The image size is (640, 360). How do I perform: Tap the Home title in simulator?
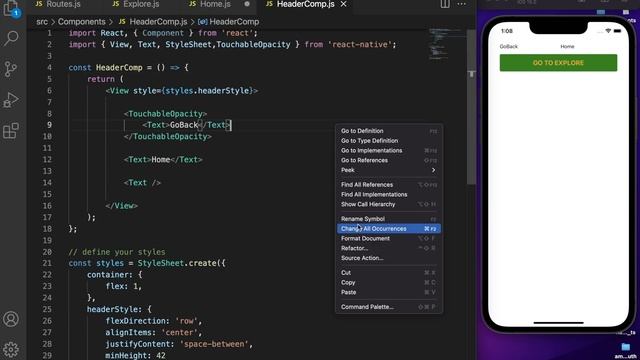point(567,47)
